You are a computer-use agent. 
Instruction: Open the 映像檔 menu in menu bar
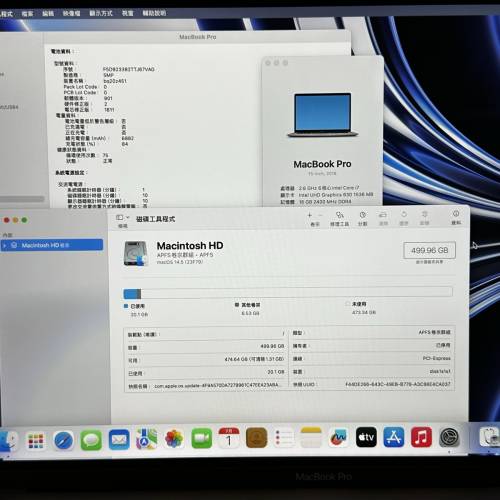click(72, 13)
